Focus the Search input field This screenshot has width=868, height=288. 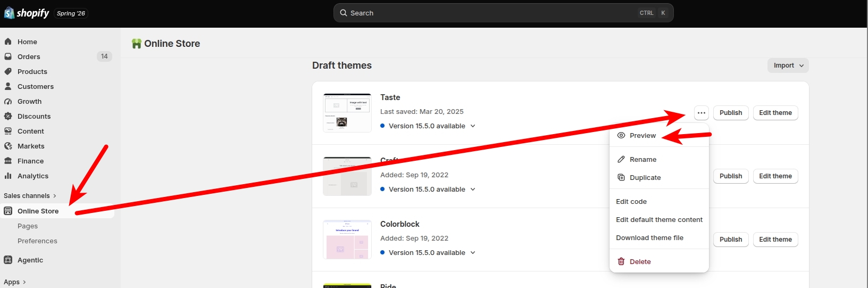tap(503, 13)
